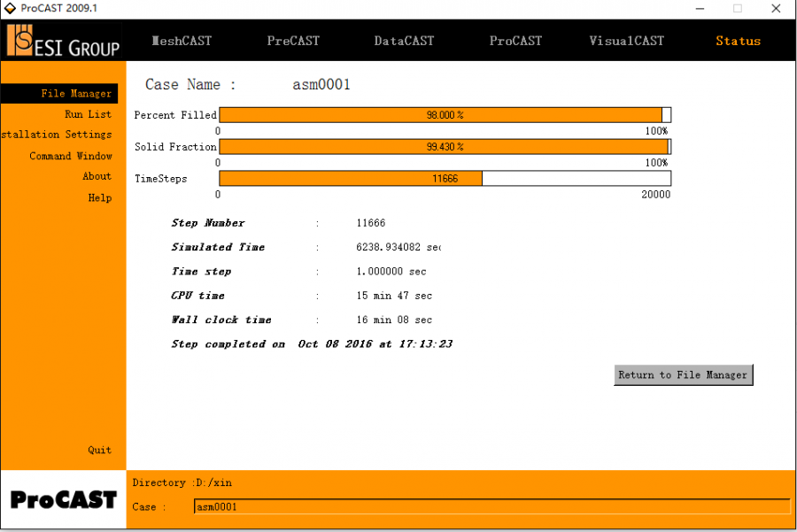Click the Wall clock time value 16 min 08 sec
The width and height of the screenshot is (797, 532).
(394, 320)
